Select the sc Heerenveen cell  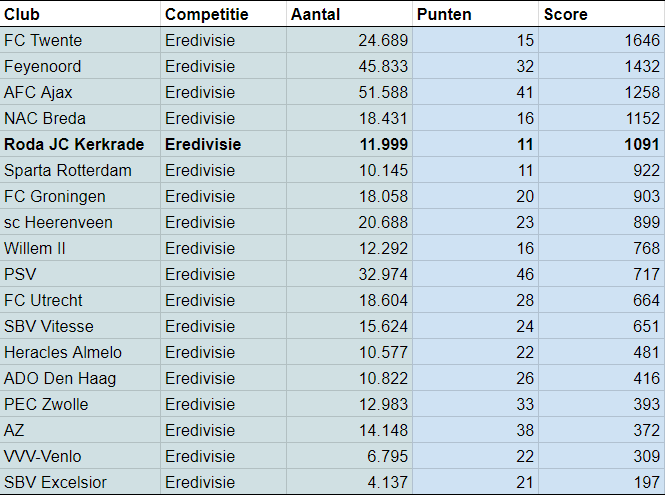[x=80, y=222]
